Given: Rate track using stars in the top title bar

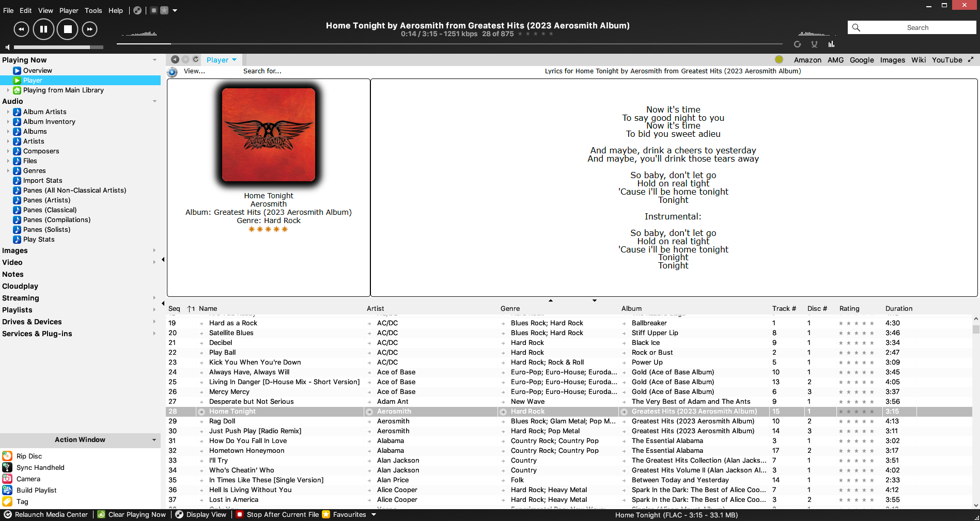Looking at the screenshot, I should pos(536,34).
